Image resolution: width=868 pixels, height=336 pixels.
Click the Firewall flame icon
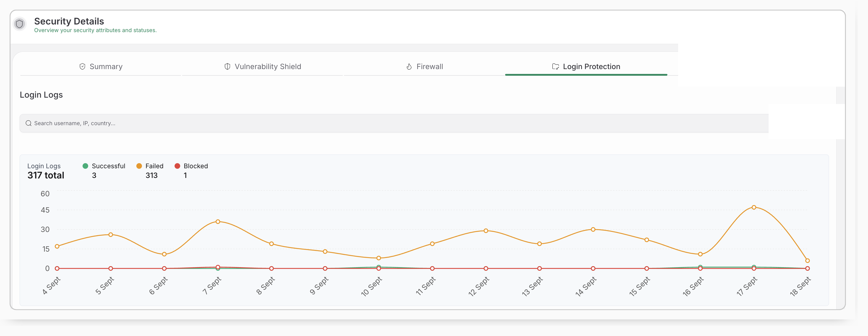point(409,66)
